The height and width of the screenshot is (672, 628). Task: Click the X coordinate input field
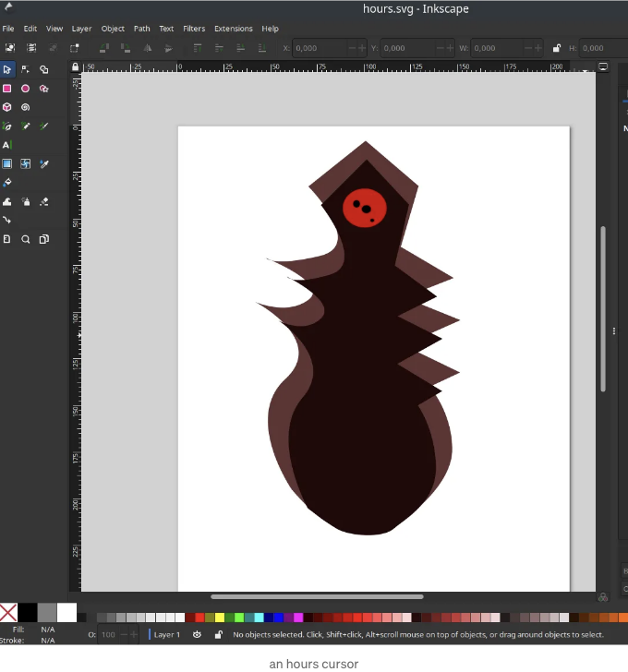coord(320,48)
